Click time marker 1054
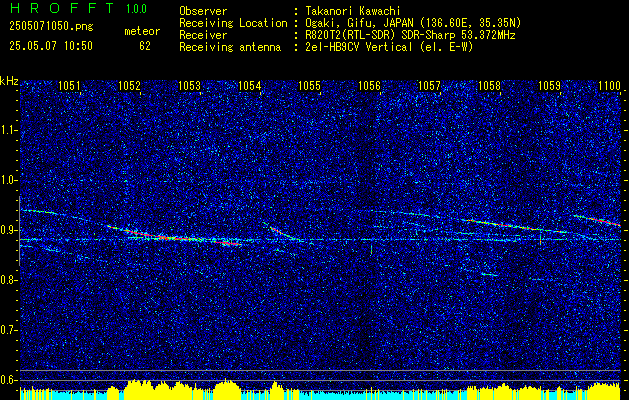The width and height of the screenshot is (629, 400). click(250, 86)
